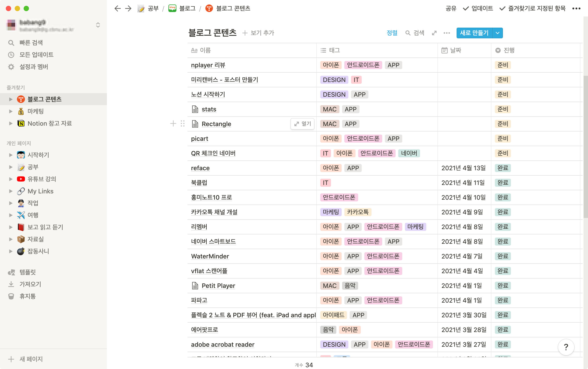The height and width of the screenshot is (369, 588).
Task: Click the quick search magnifier in sidebar
Action: coord(11,43)
